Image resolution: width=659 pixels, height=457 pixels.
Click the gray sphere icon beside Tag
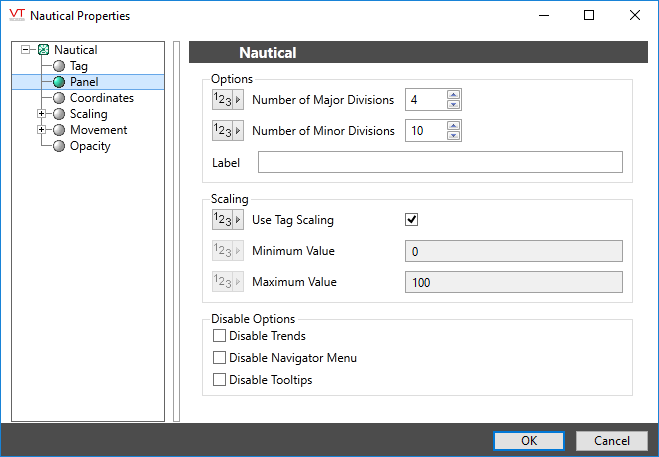click(x=59, y=66)
